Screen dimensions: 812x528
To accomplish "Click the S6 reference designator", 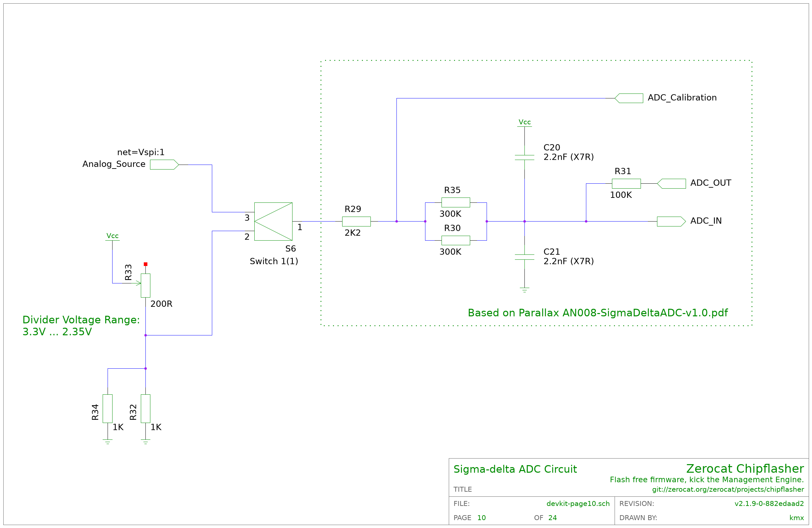I will tap(290, 249).
